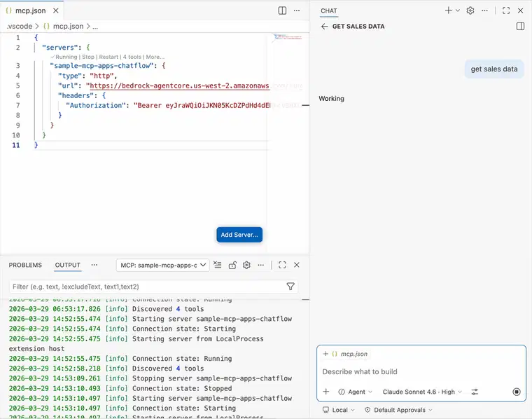Click Restart in the server code lens
Image resolution: width=532 pixels, height=419 pixels.
108,57
